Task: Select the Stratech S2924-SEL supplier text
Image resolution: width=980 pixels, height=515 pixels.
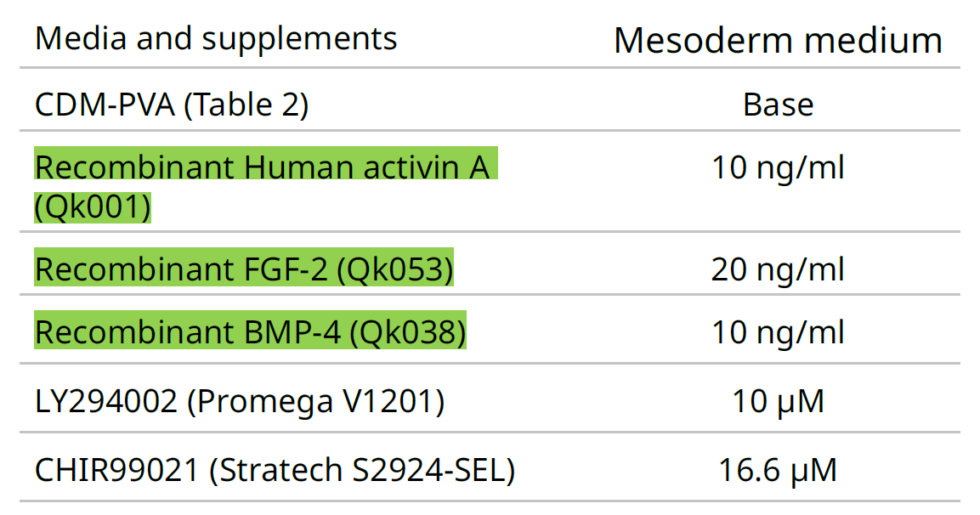Action: click(361, 469)
